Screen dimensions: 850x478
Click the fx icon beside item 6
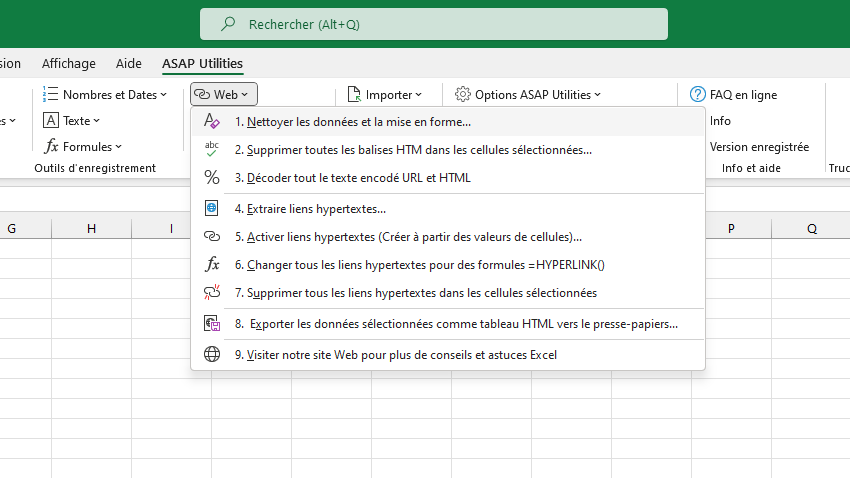pyautogui.click(x=212, y=264)
